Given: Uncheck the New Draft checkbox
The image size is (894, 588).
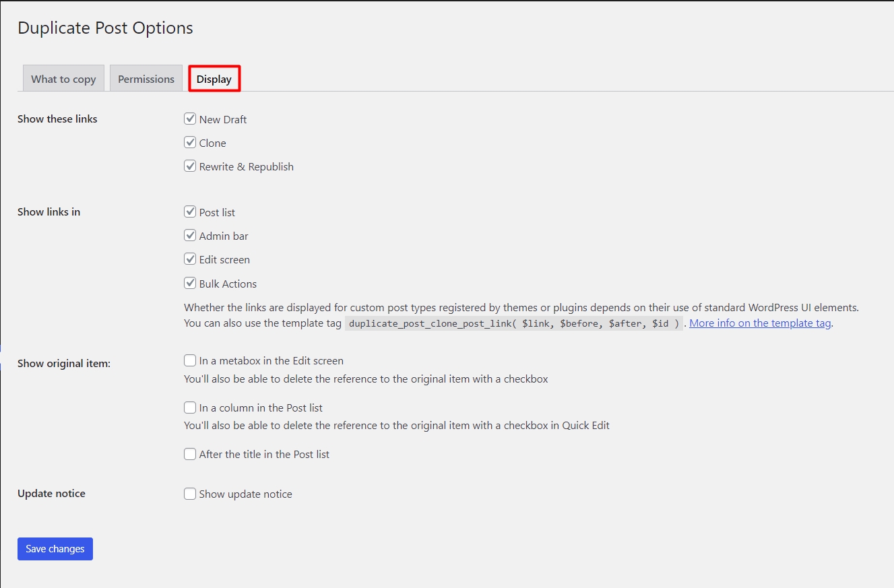Looking at the screenshot, I should (190, 119).
